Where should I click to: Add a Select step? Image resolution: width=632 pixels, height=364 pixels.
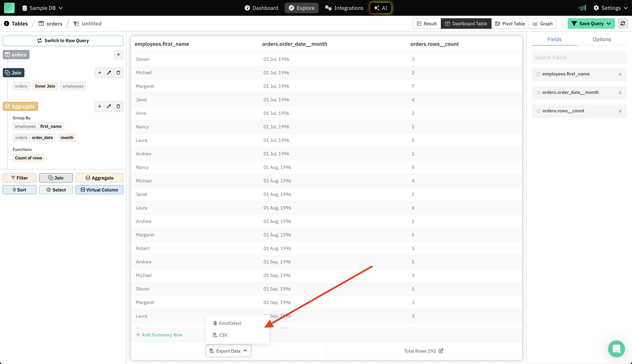pyautogui.click(x=56, y=190)
